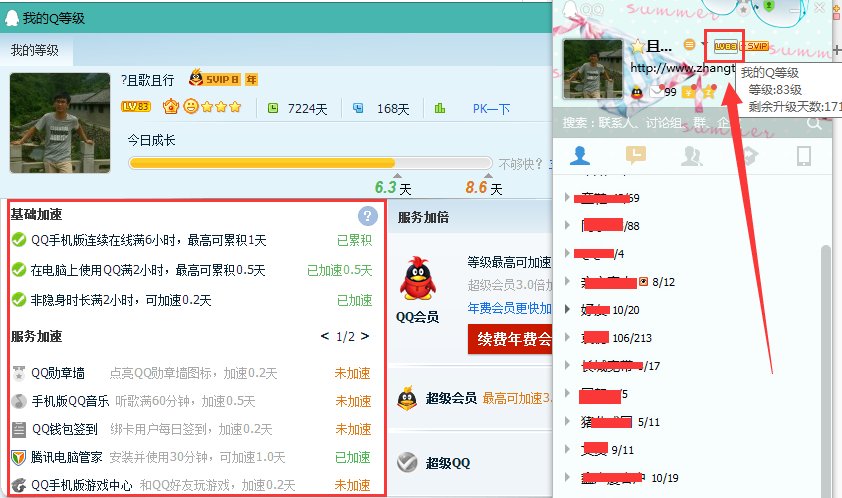The height and width of the screenshot is (498, 842).
Task: Click 未加速 for QQ勋章墙
Action: [x=352, y=373]
